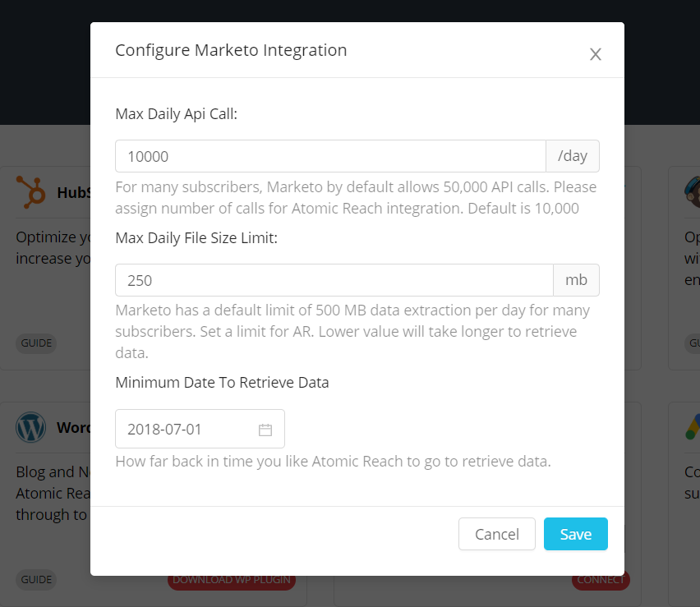Click the Configure Marketo Integration title
Screen dimensions: 700x607
click(231, 50)
